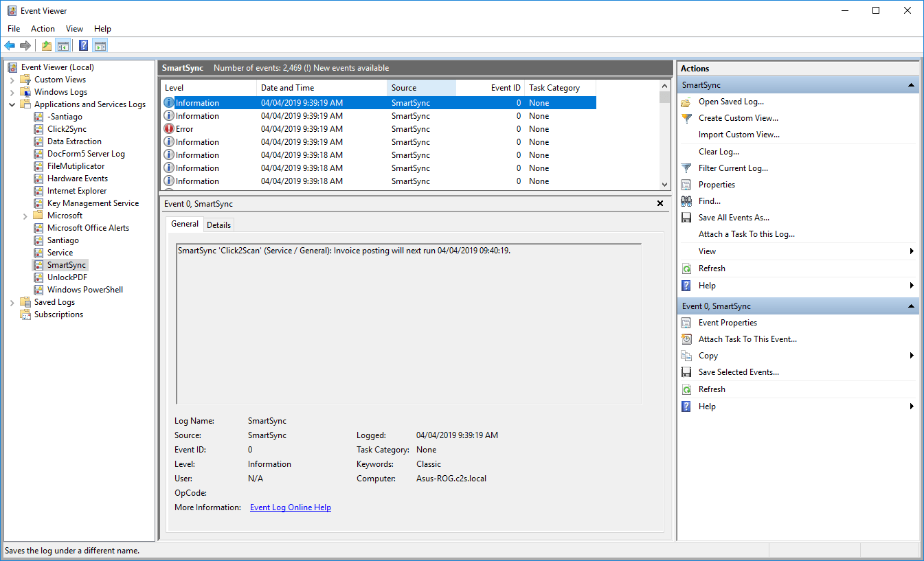Select the -Santiago log in tree
The width and height of the screenshot is (924, 561).
coord(65,117)
